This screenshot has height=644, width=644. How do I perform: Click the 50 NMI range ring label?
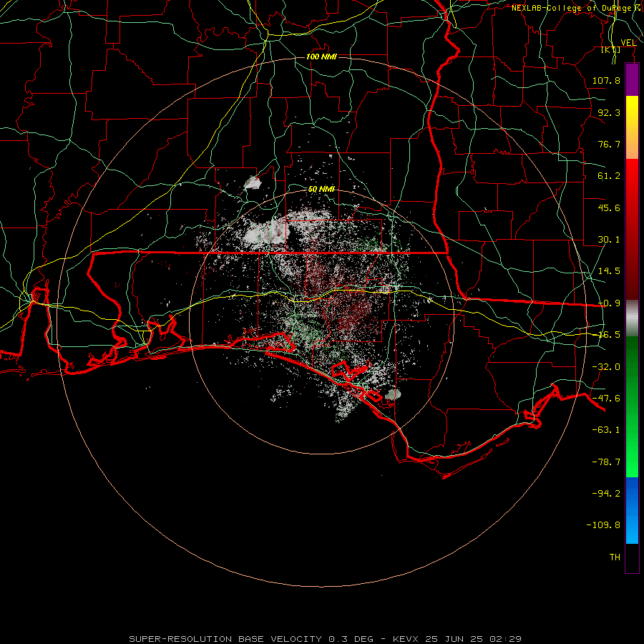321,189
